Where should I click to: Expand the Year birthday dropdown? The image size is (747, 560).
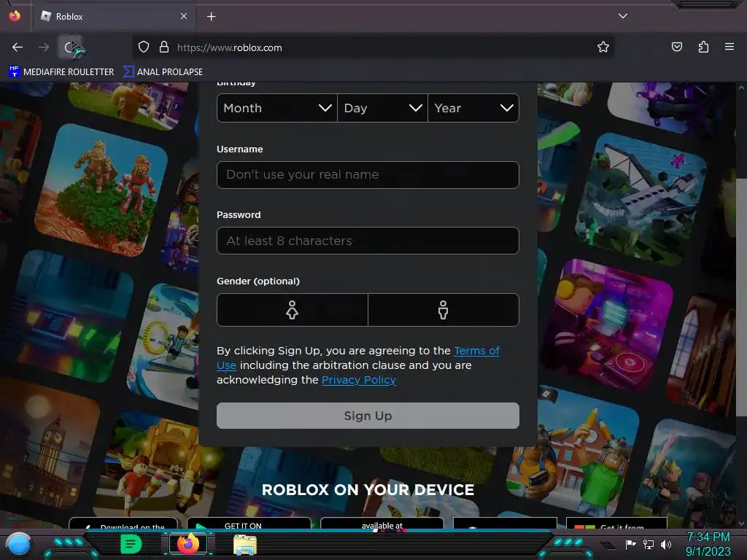click(x=473, y=108)
